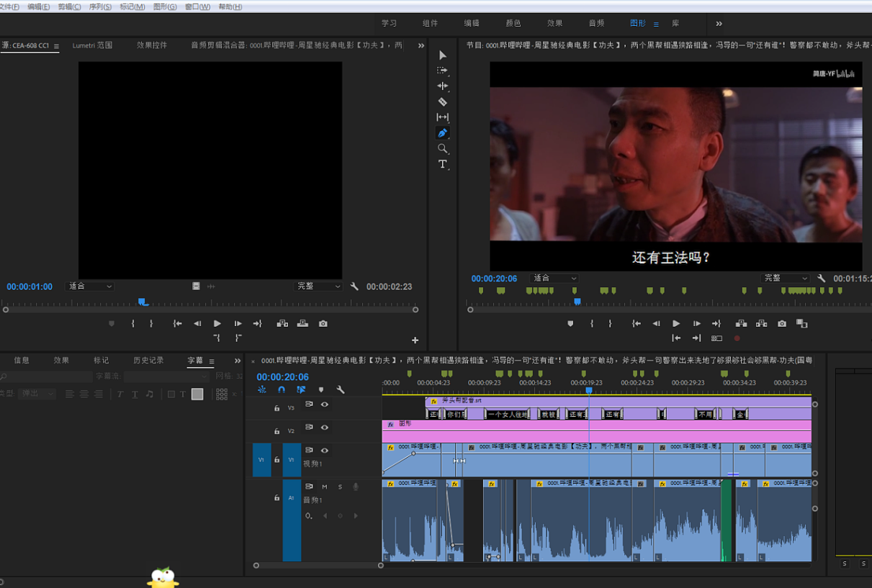Click timeline timecode 00:00:20:06 field
The height and width of the screenshot is (588, 872).
[282, 377]
